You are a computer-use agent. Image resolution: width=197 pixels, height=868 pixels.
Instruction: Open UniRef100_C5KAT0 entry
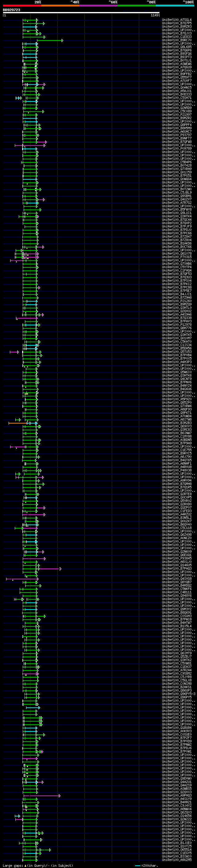point(177,342)
